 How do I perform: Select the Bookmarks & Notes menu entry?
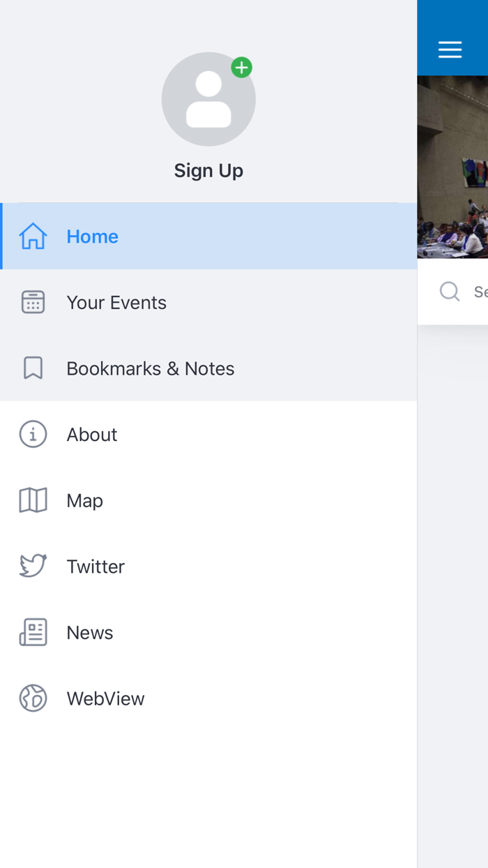[x=208, y=368]
